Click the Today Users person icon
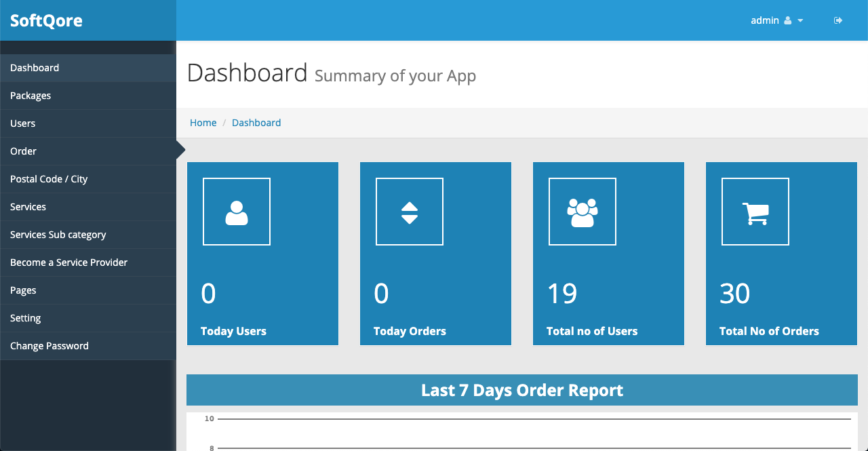The width and height of the screenshot is (868, 451). (237, 212)
